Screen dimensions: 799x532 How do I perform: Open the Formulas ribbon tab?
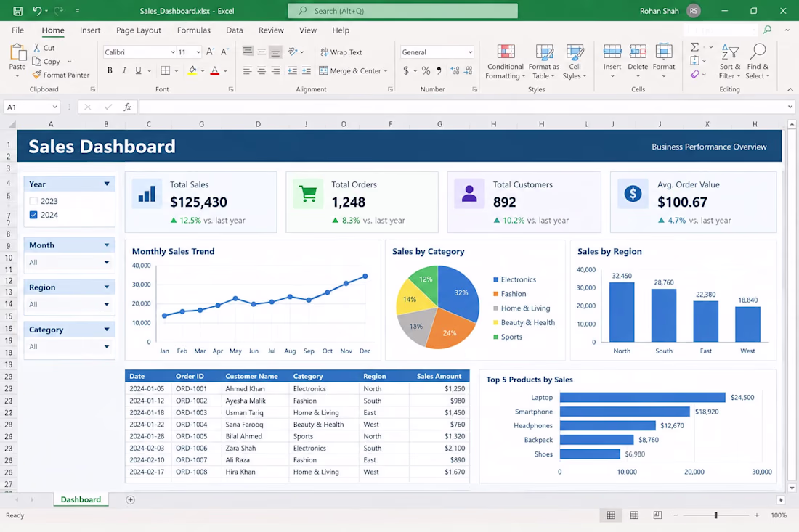194,30
